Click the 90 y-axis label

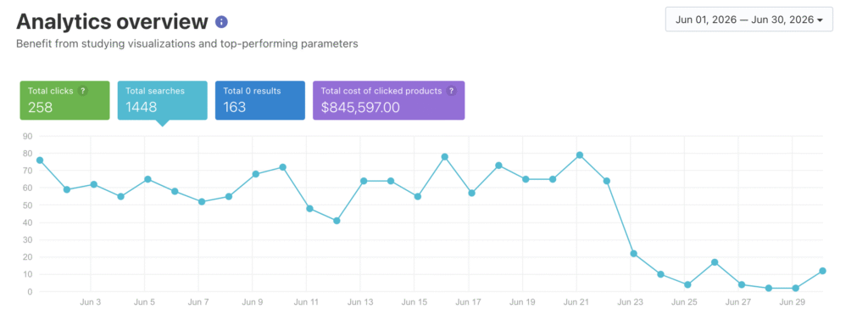(x=28, y=137)
